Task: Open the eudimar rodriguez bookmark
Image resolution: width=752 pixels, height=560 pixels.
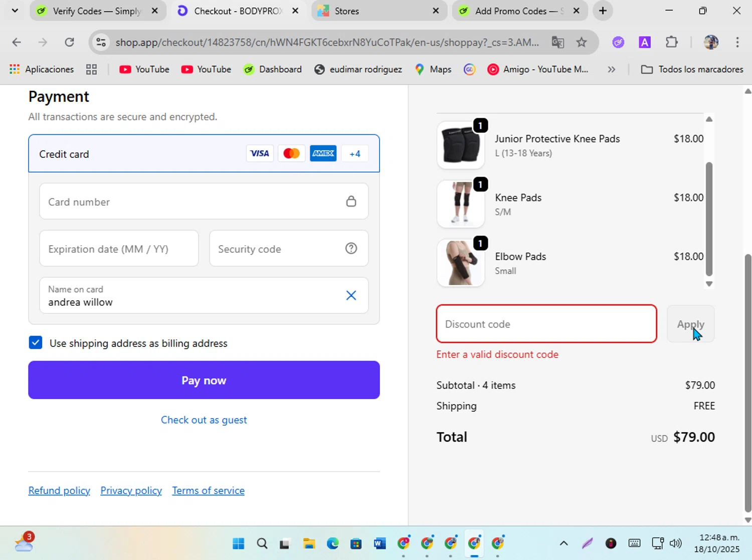Action: coord(358,69)
